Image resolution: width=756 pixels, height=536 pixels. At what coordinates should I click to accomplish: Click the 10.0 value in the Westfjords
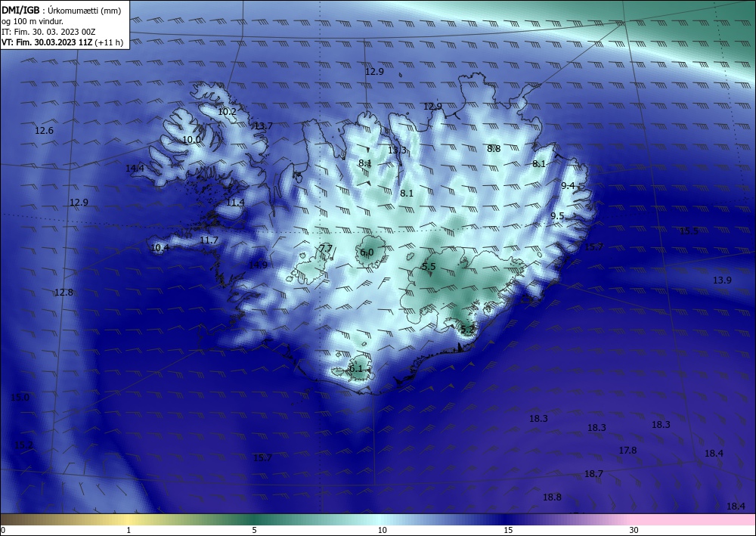pyautogui.click(x=191, y=140)
